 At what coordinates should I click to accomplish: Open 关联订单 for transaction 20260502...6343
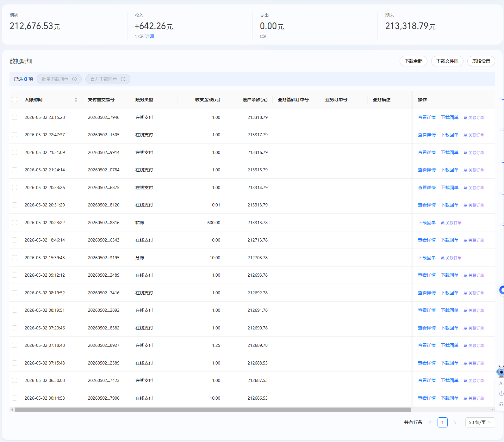474,240
